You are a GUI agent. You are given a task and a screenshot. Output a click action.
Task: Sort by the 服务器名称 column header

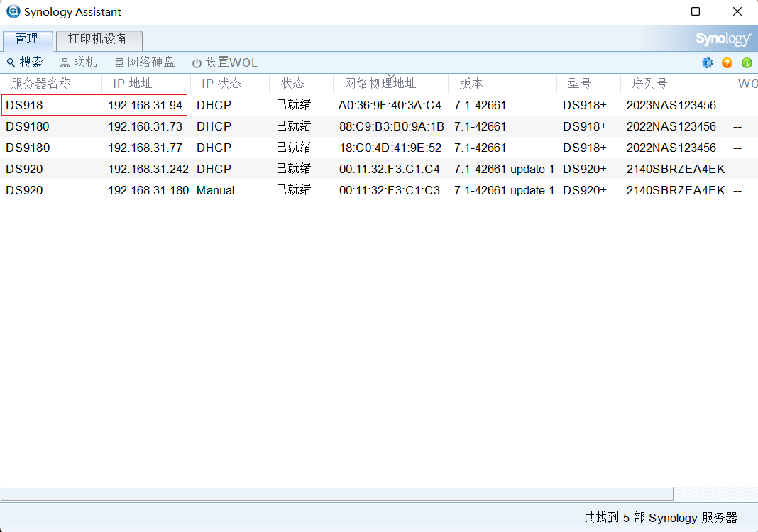point(41,83)
